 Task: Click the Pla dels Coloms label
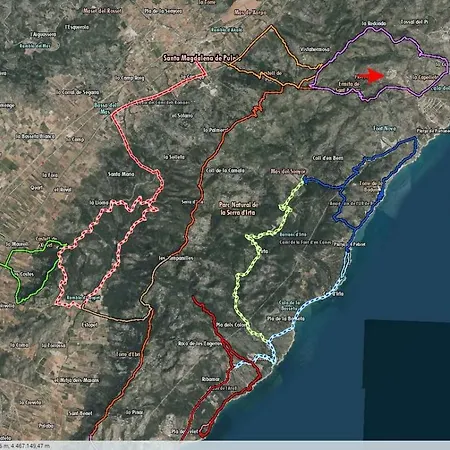pyautogui.click(x=231, y=324)
